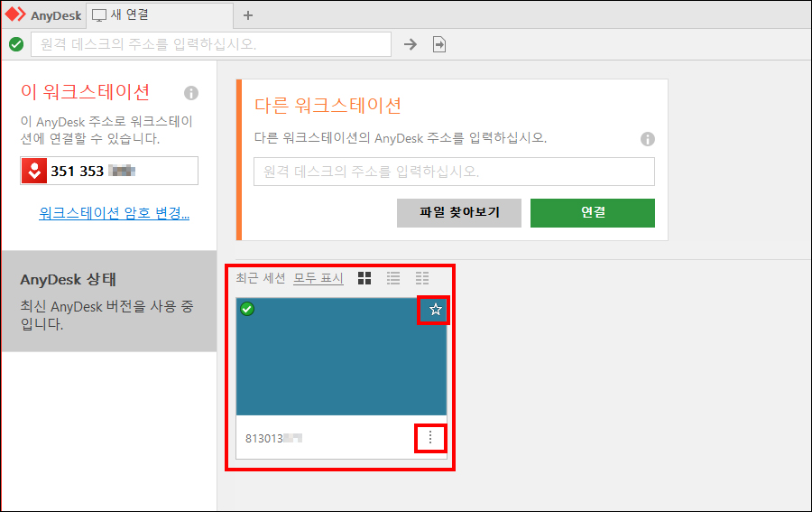Switch to compact detail list view

click(x=422, y=278)
